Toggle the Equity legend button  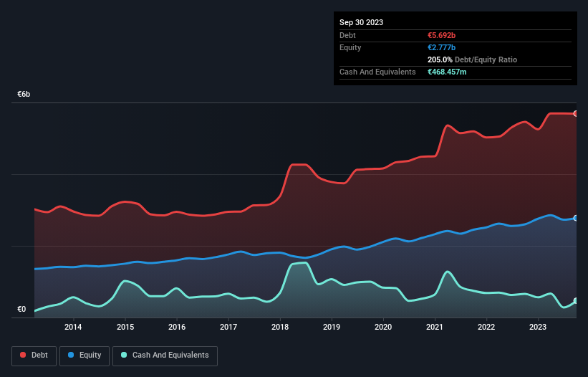(85, 355)
